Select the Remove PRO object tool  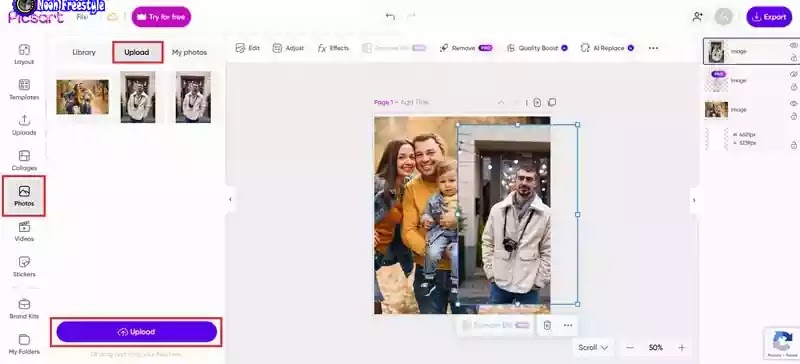[x=466, y=48]
